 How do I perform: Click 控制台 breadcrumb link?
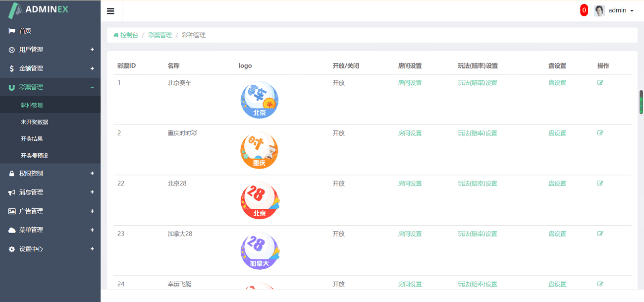[129, 35]
